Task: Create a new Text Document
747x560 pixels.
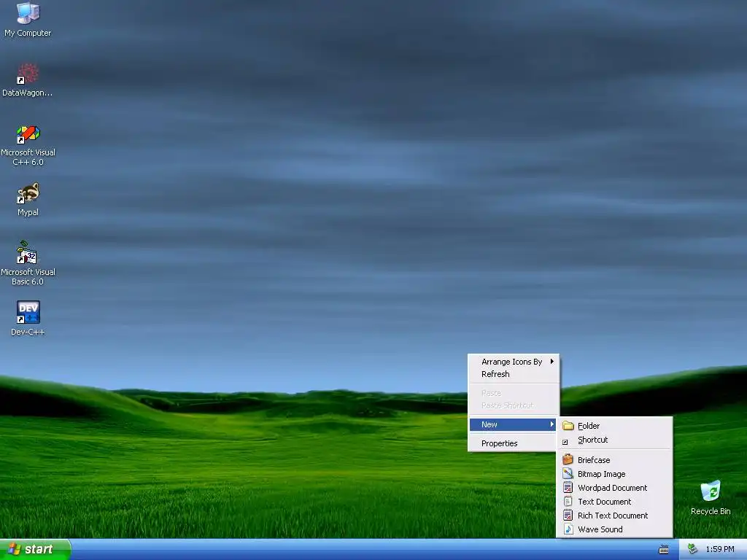Action: pyautogui.click(x=614, y=502)
